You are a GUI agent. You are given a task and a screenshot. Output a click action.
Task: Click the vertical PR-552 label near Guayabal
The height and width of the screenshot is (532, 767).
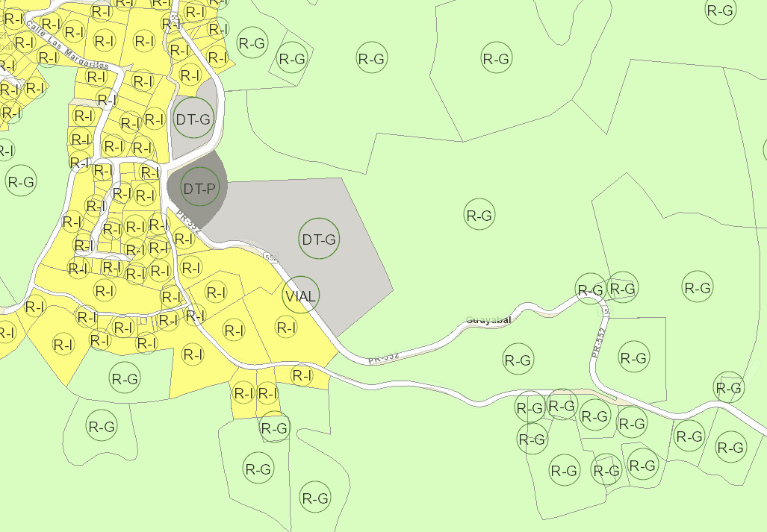click(x=598, y=342)
